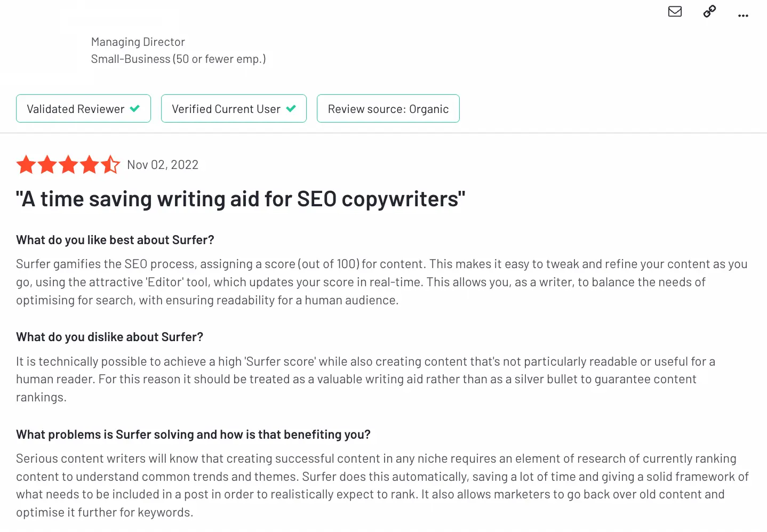Click the envelope email icon
This screenshot has width=767, height=532.
[675, 11]
